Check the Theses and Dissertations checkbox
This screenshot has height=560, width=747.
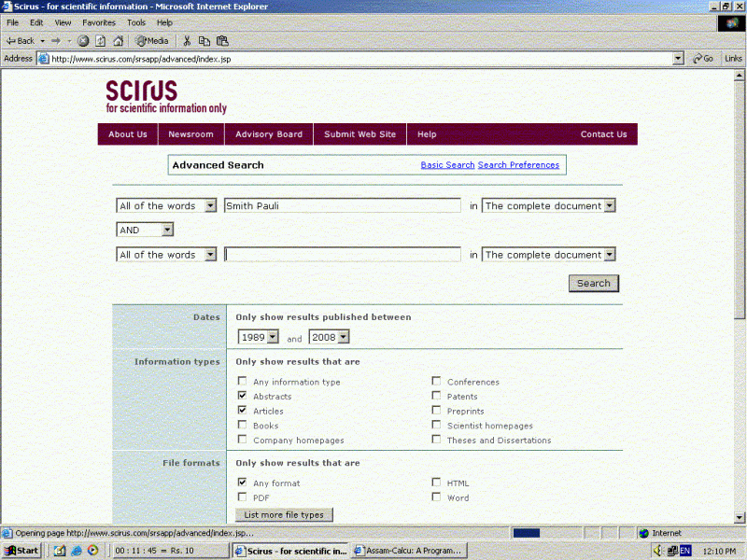click(436, 440)
